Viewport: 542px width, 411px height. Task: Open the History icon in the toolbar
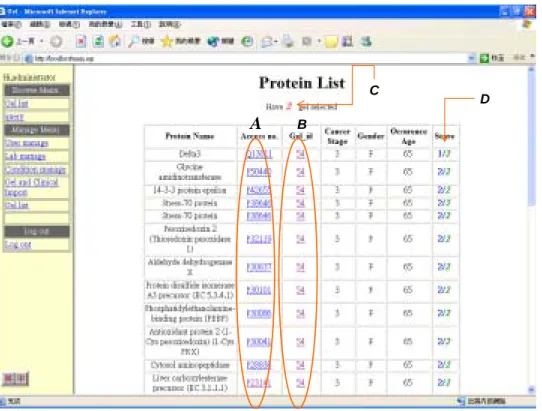pyautogui.click(x=247, y=41)
